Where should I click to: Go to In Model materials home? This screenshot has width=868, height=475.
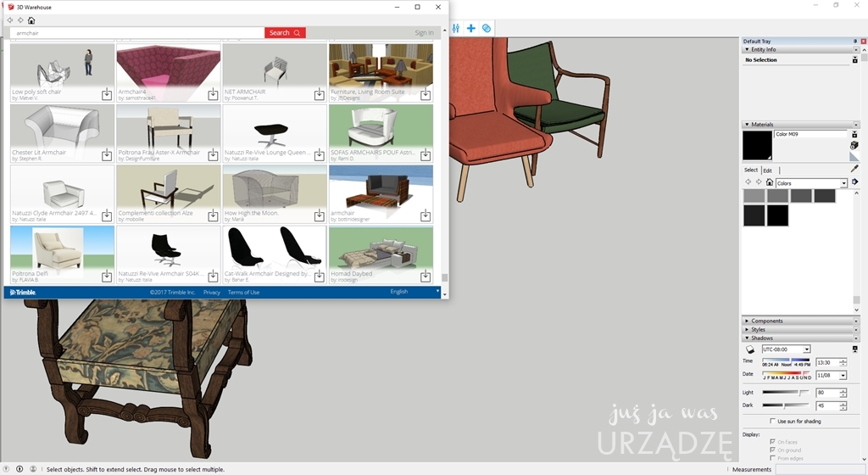coord(770,182)
